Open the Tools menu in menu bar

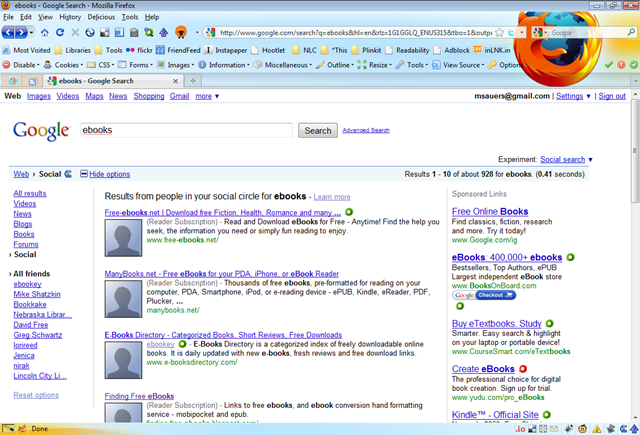(130, 17)
